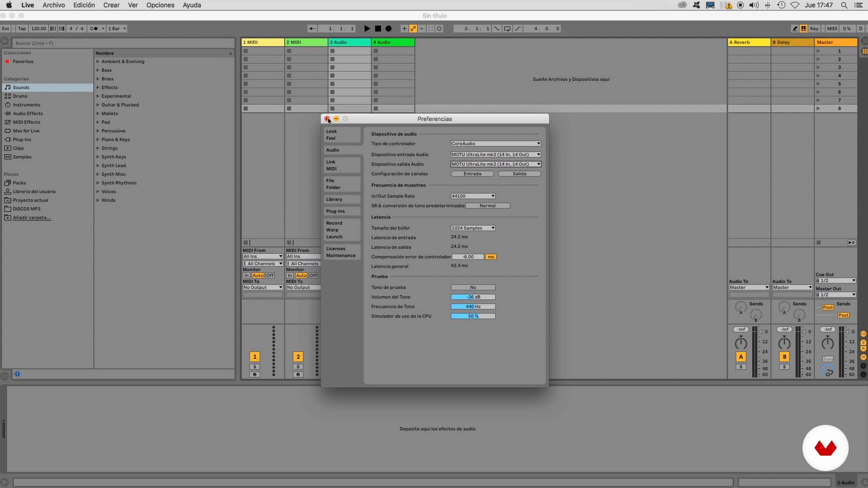The height and width of the screenshot is (488, 868).
Task: Open Tipo de controlador CoreAudio dropdown
Action: (496, 144)
